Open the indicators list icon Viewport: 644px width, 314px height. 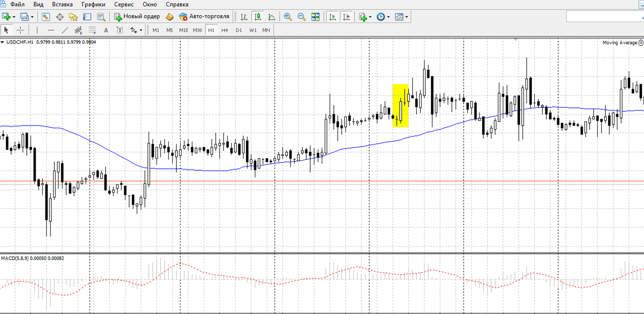coord(363,17)
